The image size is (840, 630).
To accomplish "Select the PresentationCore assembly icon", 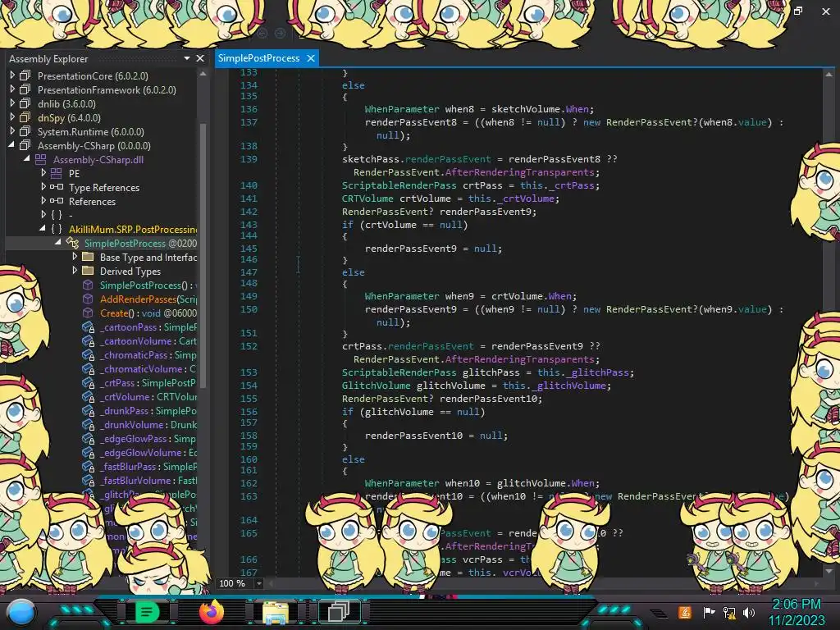I will pos(25,75).
